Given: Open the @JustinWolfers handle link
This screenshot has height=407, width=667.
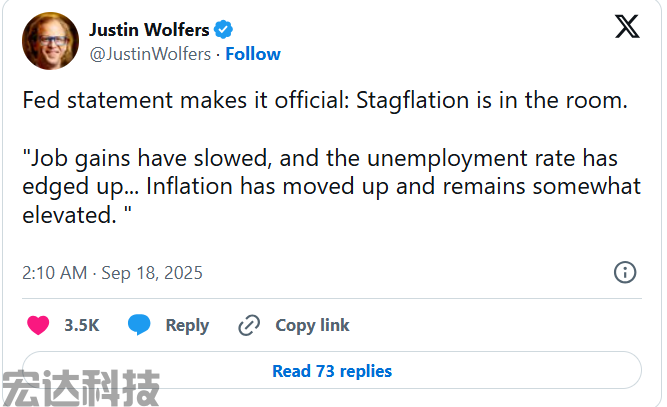Looking at the screenshot, I should [x=150, y=54].
